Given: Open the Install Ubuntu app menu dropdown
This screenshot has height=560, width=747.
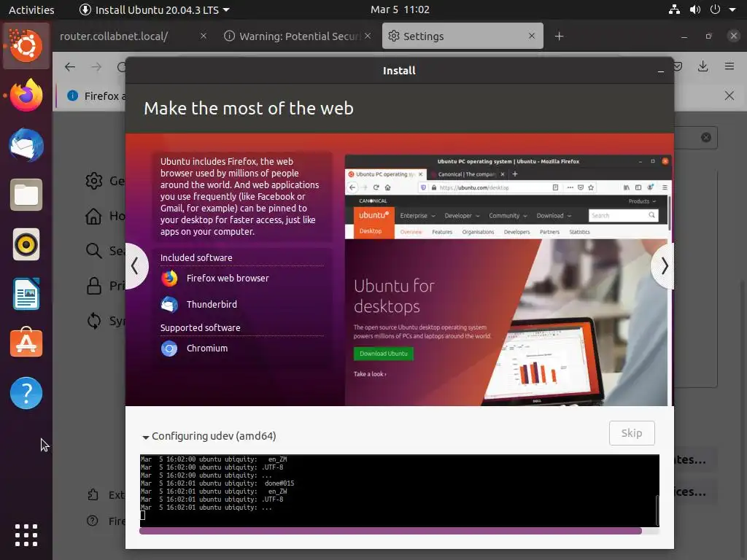Looking at the screenshot, I should click(x=155, y=9).
